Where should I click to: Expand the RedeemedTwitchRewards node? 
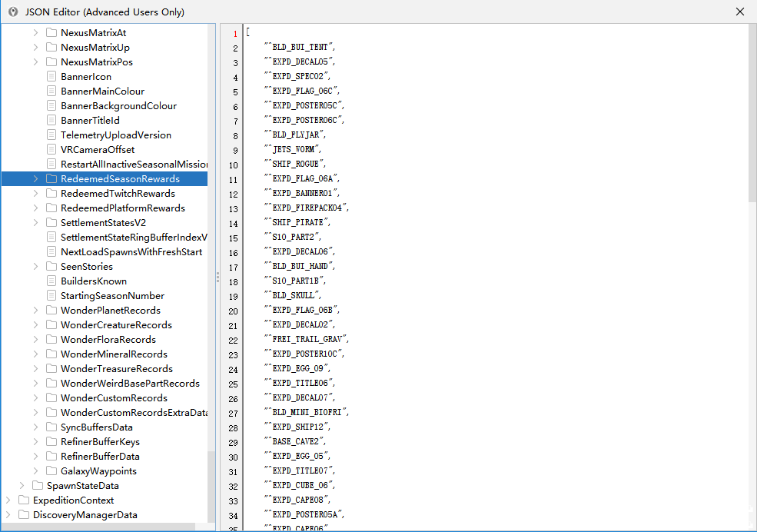[35, 193]
